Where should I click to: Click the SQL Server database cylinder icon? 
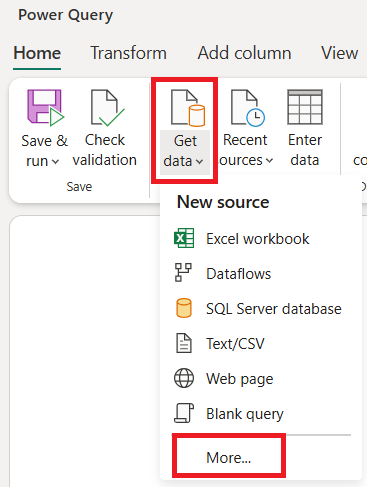(184, 308)
